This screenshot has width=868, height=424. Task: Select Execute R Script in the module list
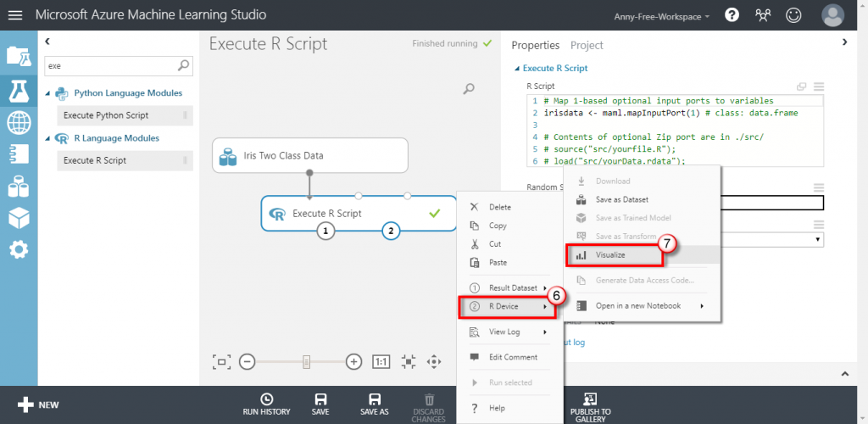click(125, 160)
